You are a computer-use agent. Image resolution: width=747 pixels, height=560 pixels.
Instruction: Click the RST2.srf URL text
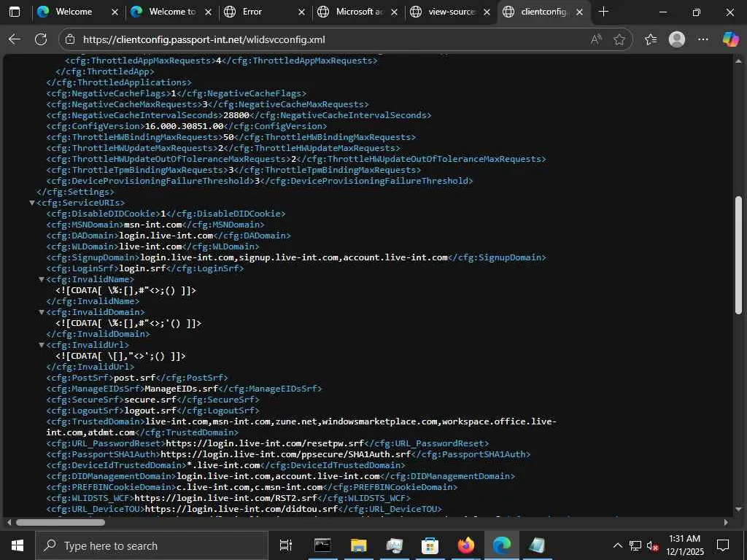226,498
